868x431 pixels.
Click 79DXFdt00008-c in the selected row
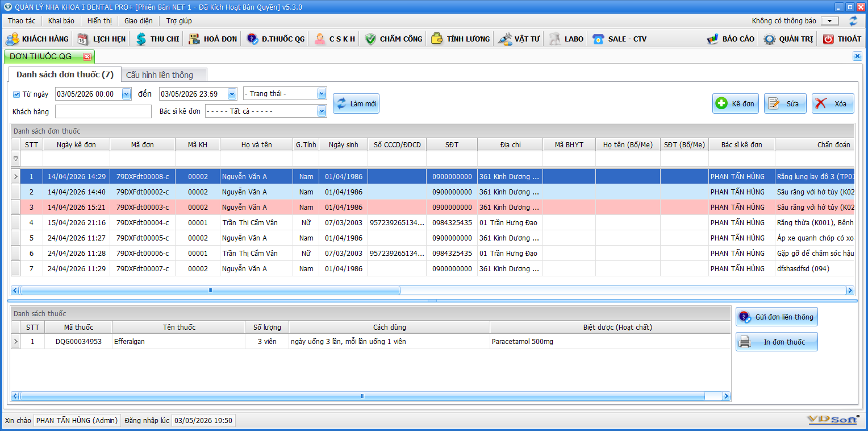coord(143,177)
